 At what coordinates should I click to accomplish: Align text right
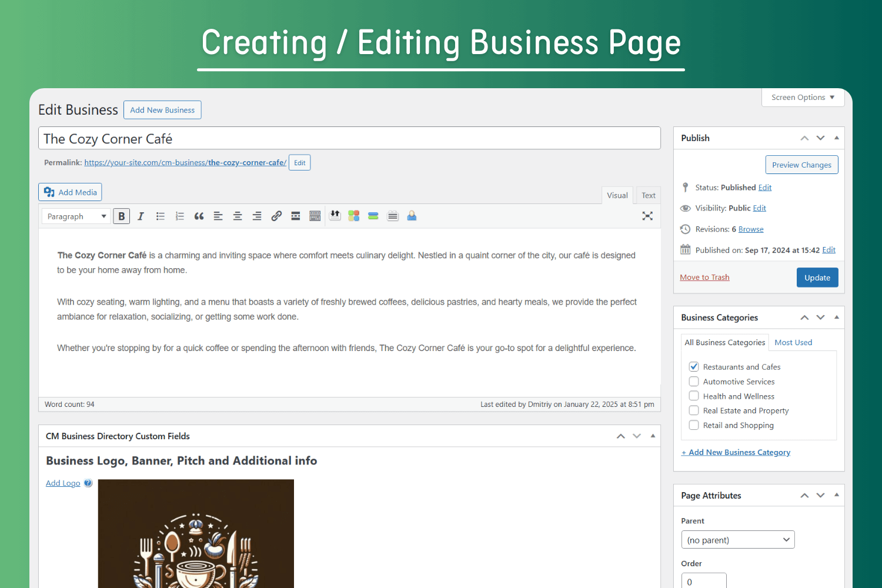(x=257, y=216)
